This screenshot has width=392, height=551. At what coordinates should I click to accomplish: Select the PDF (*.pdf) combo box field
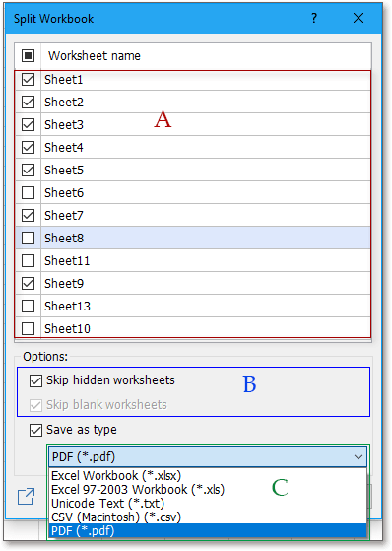click(x=208, y=456)
